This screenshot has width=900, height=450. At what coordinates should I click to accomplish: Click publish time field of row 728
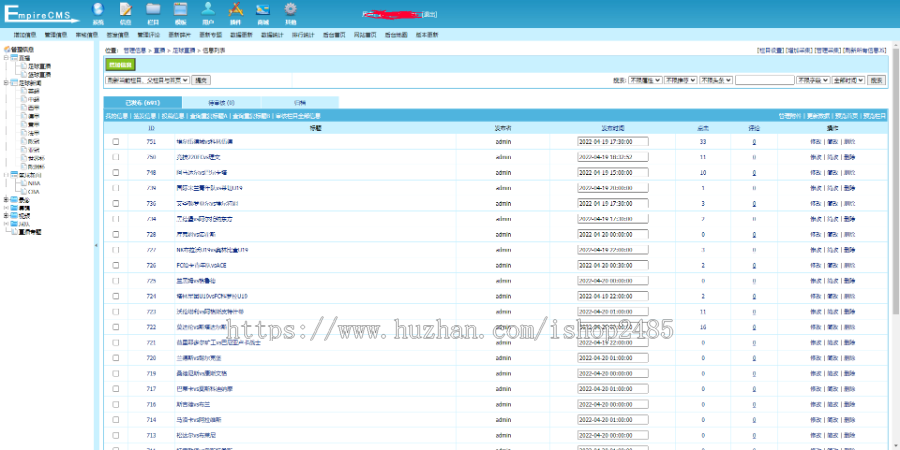(x=612, y=234)
